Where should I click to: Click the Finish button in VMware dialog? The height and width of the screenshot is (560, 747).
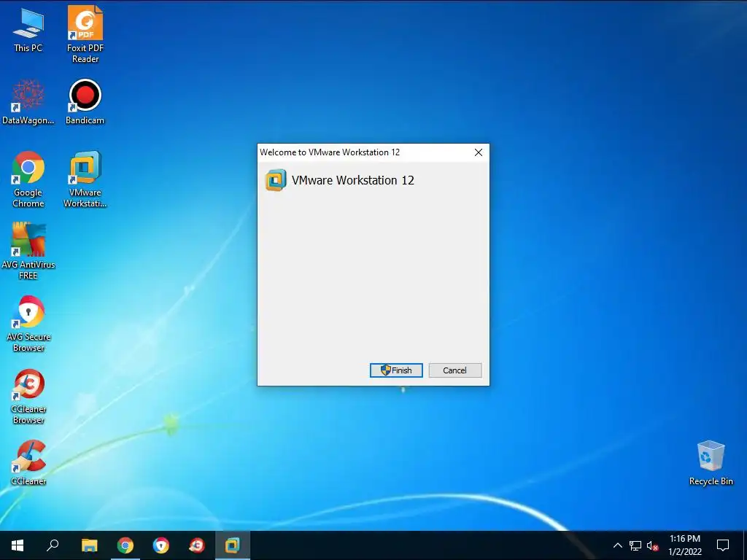tap(396, 370)
